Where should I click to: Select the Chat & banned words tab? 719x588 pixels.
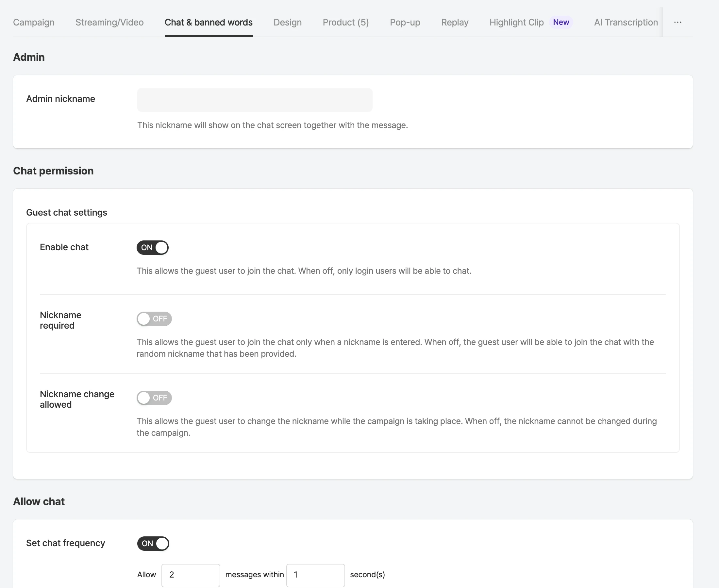(x=209, y=22)
